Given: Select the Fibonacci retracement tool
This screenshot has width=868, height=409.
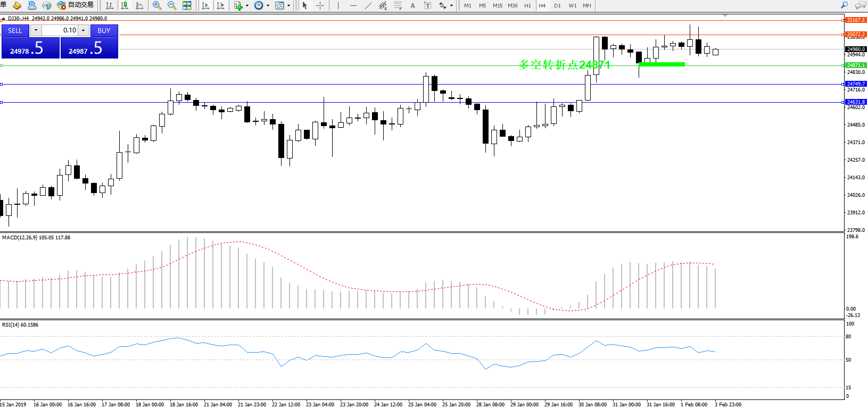Looking at the screenshot, I should (398, 5).
